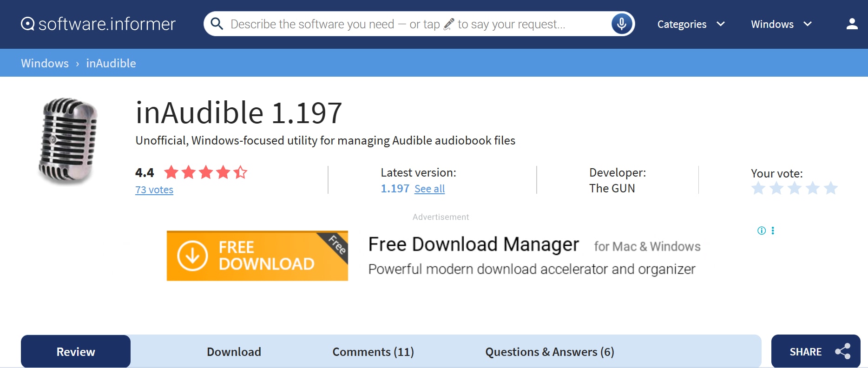Click the software.informer logo
The image size is (868, 368).
(x=98, y=24)
